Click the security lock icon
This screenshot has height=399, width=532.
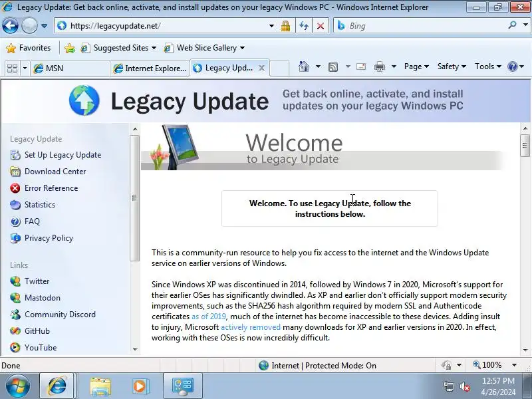click(285, 26)
